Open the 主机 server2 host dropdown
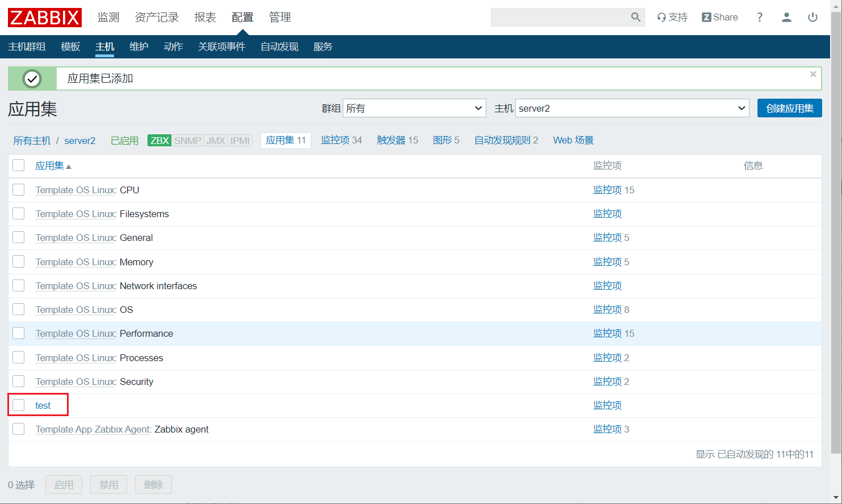This screenshot has width=842, height=504. coord(631,108)
